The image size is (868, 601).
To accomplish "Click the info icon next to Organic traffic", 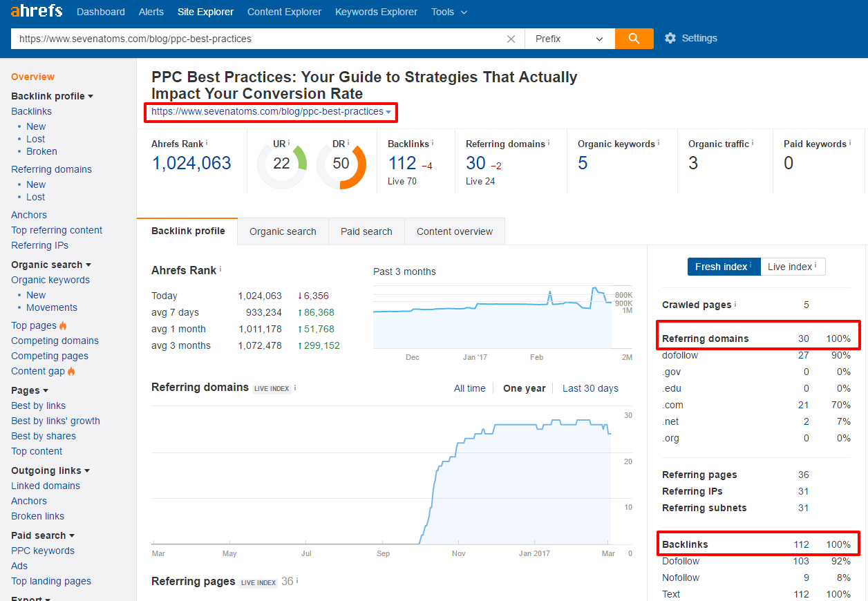I will [753, 143].
